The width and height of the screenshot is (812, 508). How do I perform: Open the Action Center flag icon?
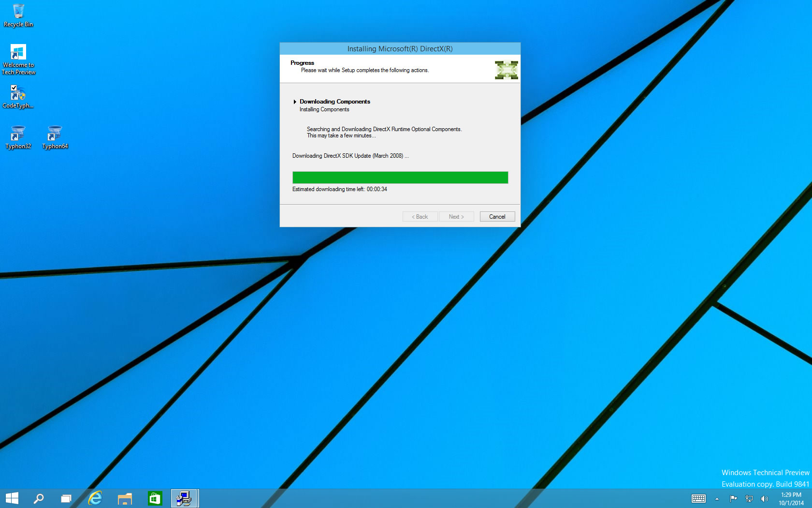coord(733,498)
